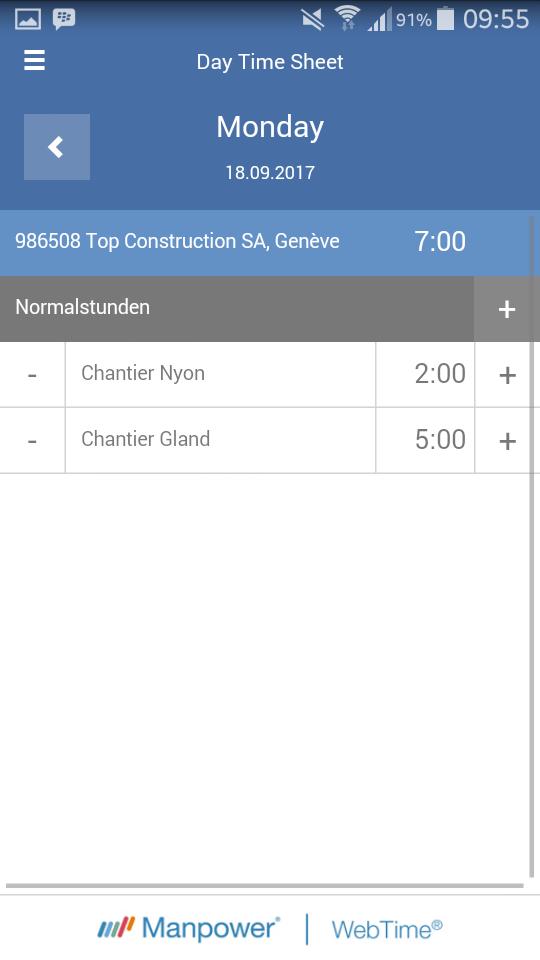Viewport: 540px width, 960px height.
Task: Go back to previous day arrow
Action: [57, 147]
